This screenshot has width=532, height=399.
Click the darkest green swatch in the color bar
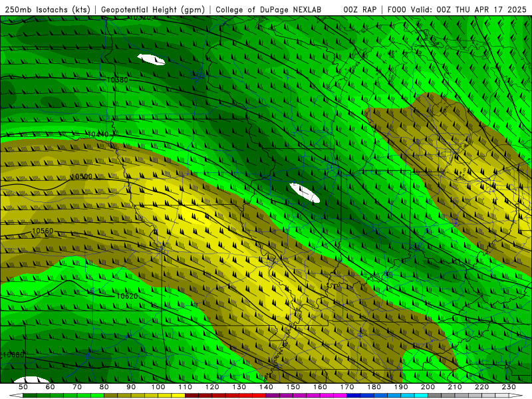[29, 396]
